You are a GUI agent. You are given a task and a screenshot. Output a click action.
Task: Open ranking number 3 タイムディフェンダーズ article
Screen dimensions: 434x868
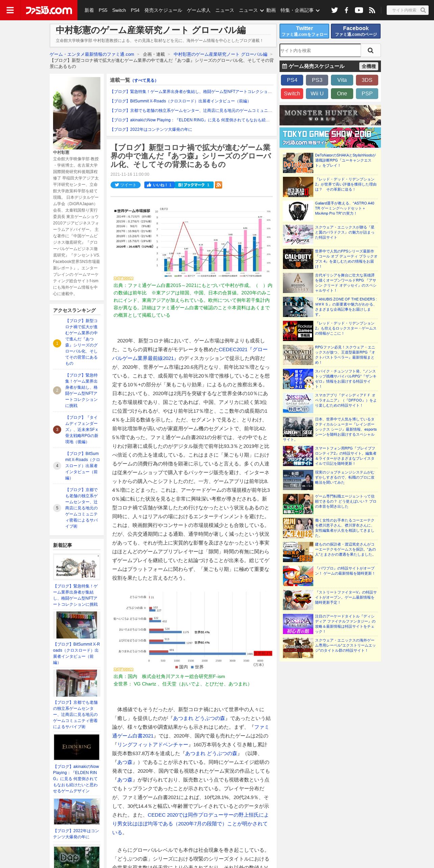81,430
